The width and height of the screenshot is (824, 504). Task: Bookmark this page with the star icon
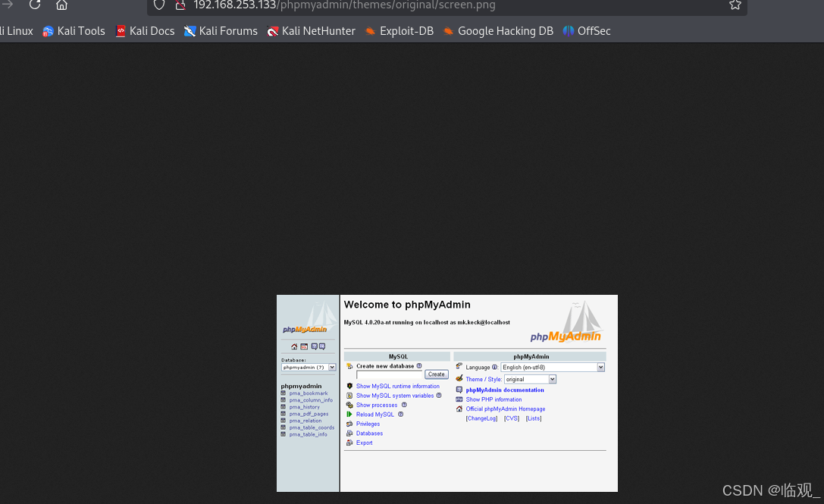coord(735,5)
